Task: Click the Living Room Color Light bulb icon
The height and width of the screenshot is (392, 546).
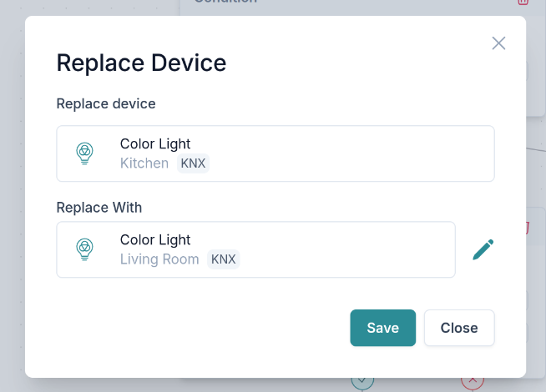Action: [x=84, y=249]
